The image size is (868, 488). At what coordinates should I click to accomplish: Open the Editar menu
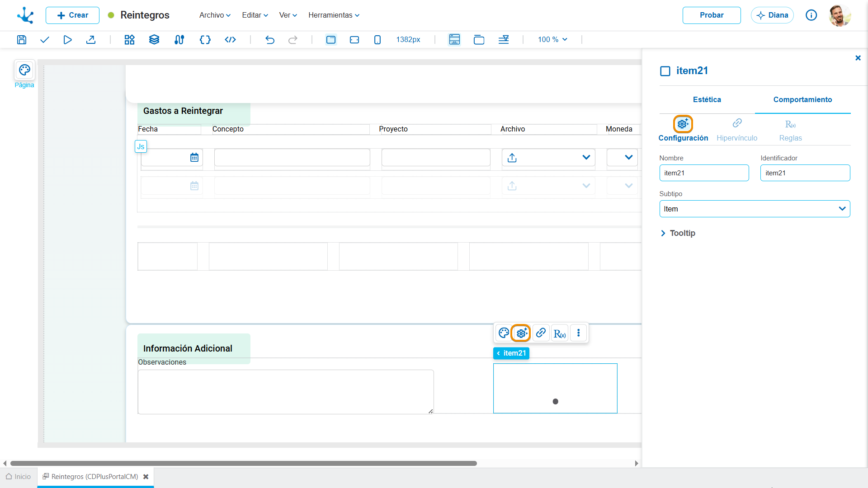click(x=255, y=15)
